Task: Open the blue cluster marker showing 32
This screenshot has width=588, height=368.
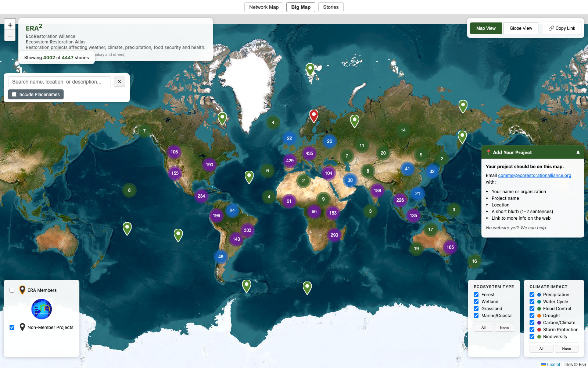Action: click(432, 171)
